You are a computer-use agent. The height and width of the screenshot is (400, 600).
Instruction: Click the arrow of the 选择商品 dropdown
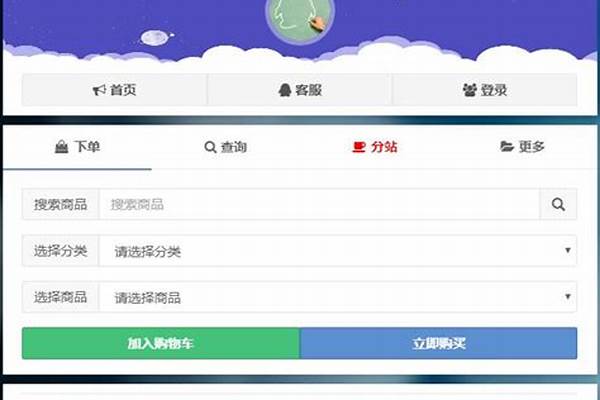[568, 297]
